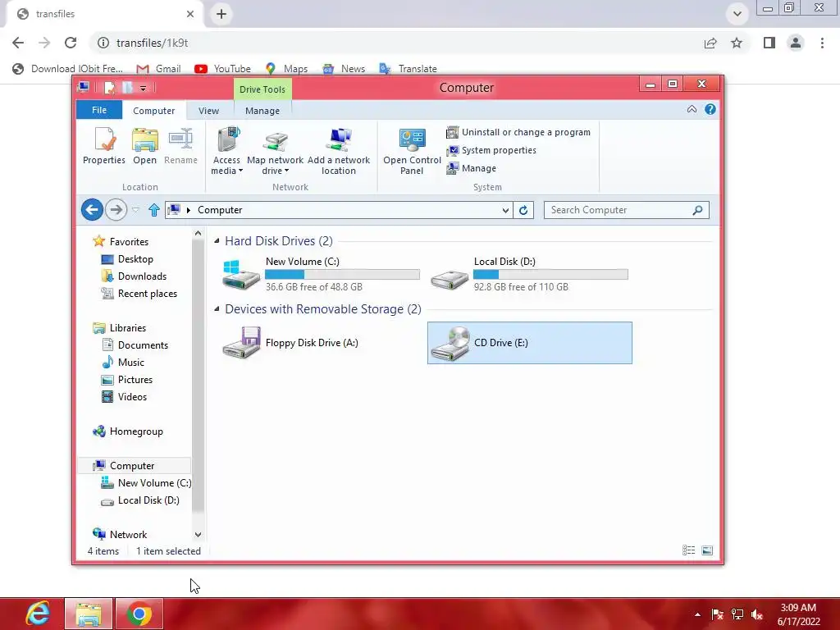Screen dimensions: 840x630
Task: Click quick access Properties icon
Action: pyautogui.click(x=109, y=87)
